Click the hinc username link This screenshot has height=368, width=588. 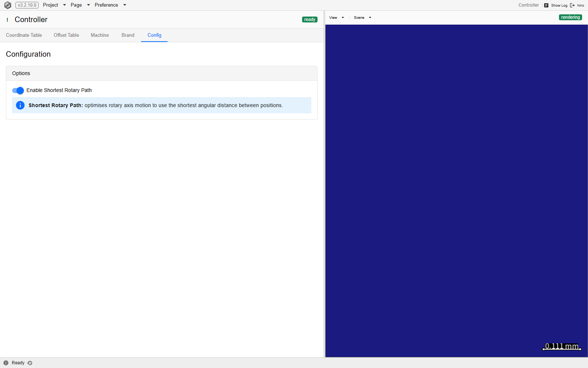tap(581, 5)
